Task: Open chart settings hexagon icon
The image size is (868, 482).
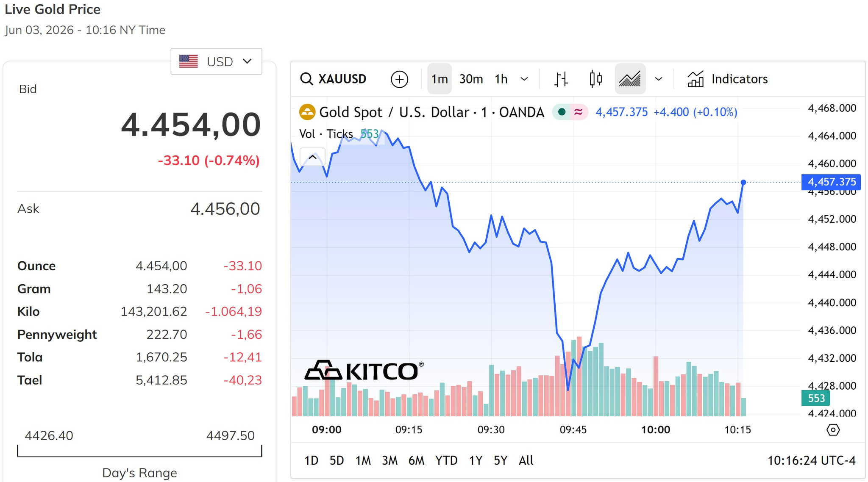Action: pyautogui.click(x=833, y=430)
